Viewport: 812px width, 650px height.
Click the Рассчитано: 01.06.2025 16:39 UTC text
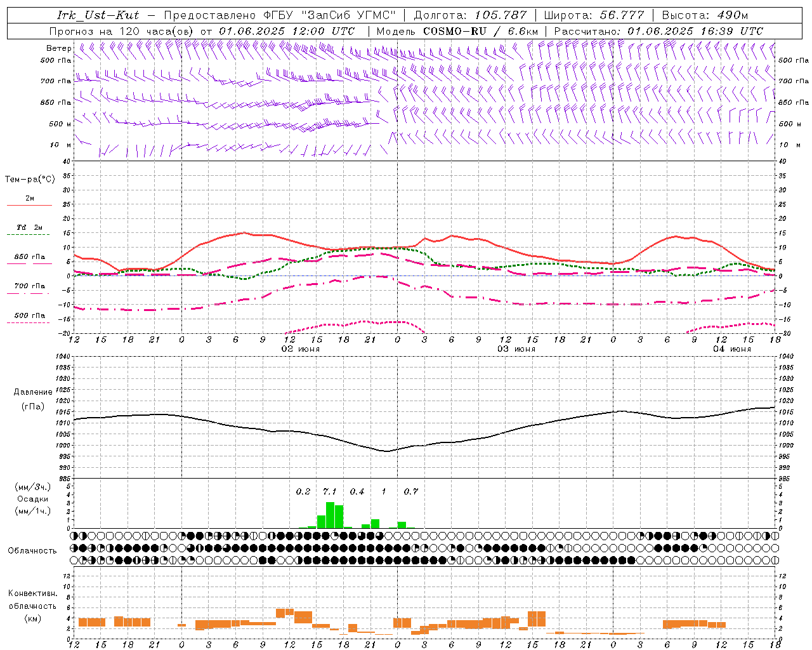[658, 31]
